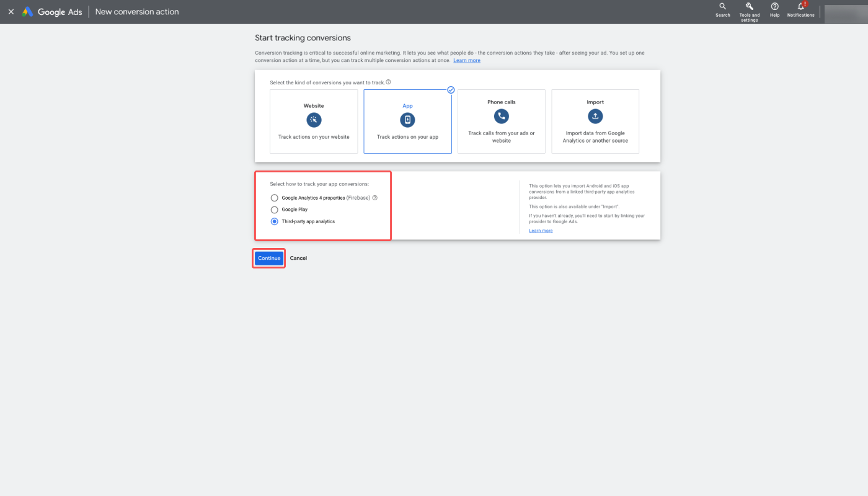Screen dimensions: 868x496
Task: Click the Phone calls handset icon
Action: coord(502,116)
